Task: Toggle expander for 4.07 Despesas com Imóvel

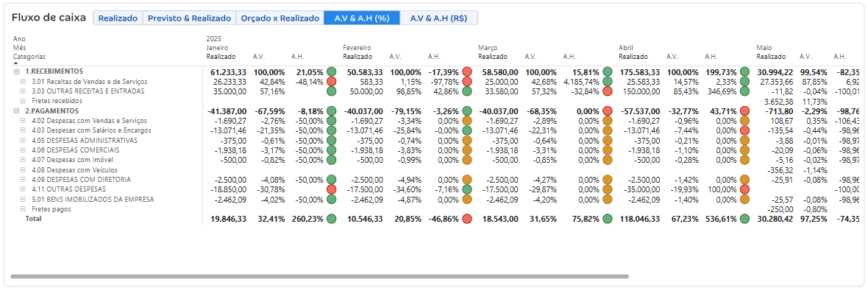Action: [23, 160]
